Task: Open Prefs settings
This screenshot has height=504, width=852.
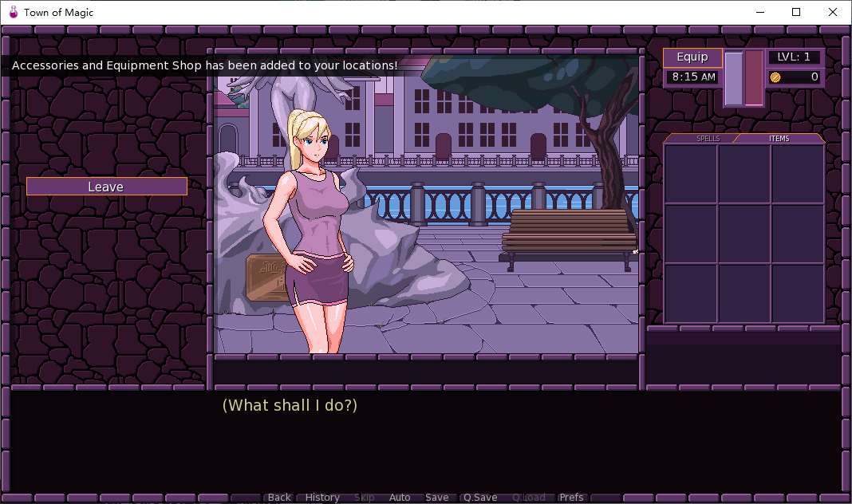Action: [x=571, y=497]
